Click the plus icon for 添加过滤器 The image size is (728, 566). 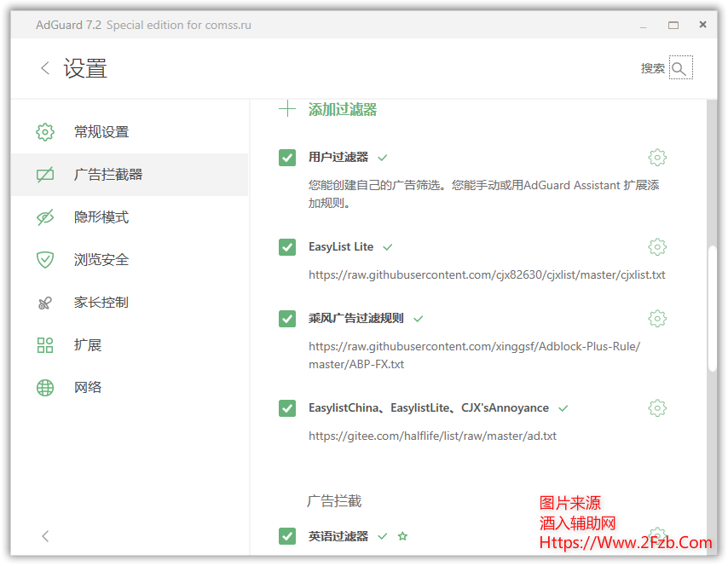coord(287,109)
